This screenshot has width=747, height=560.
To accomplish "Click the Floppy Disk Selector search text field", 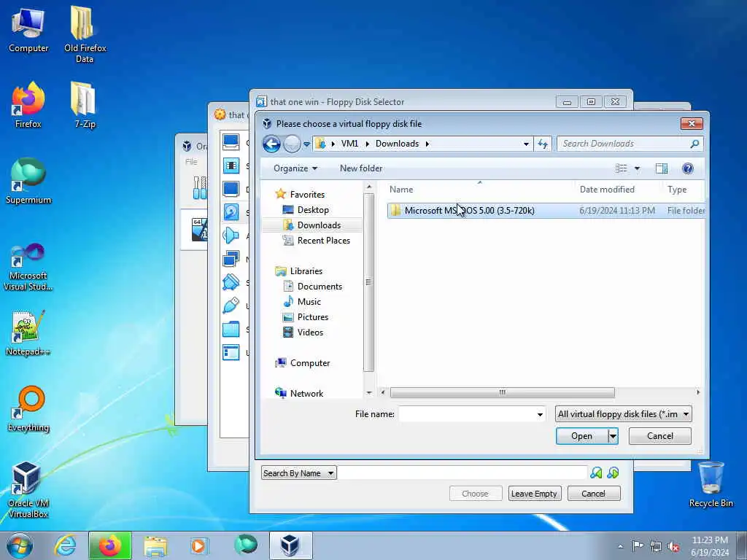I will click(462, 472).
